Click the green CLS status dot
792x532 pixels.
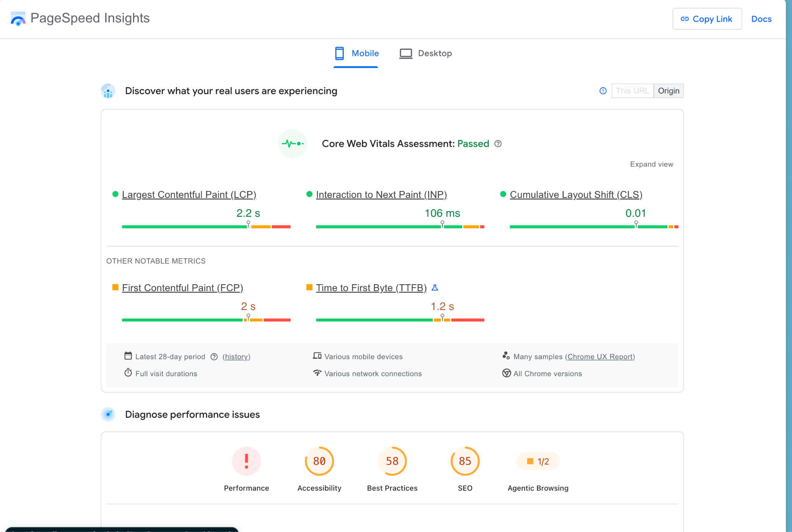pos(503,194)
